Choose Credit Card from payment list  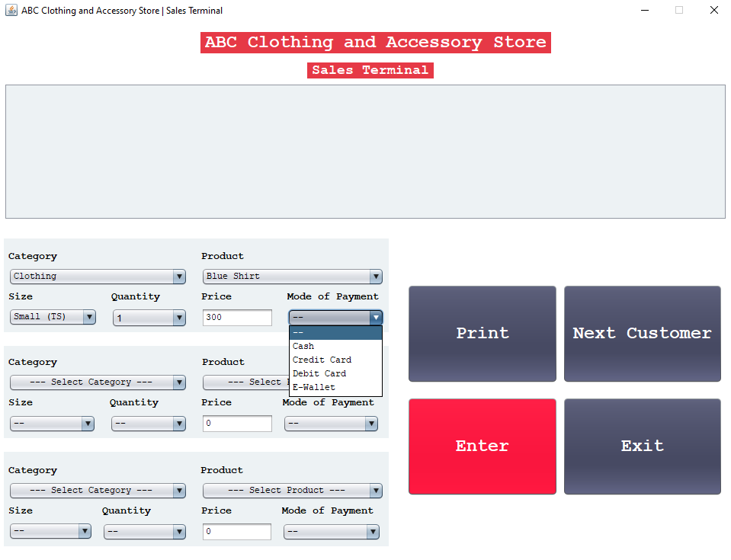(335, 360)
